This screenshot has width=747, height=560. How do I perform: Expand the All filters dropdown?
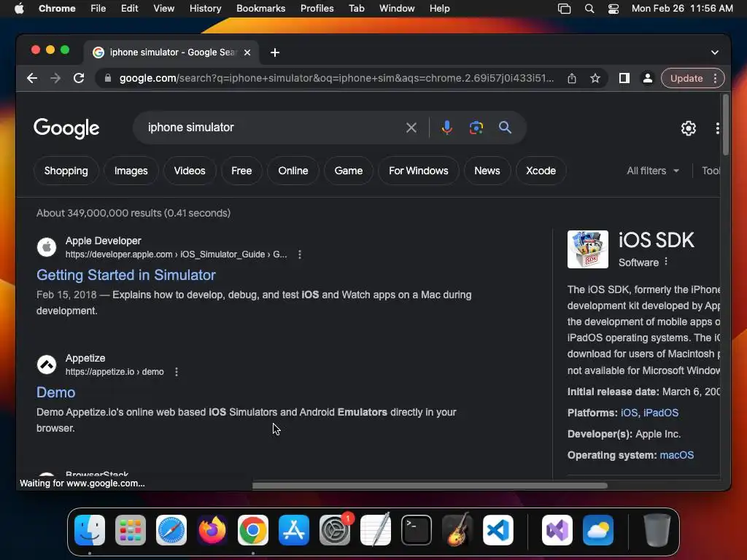click(x=653, y=171)
